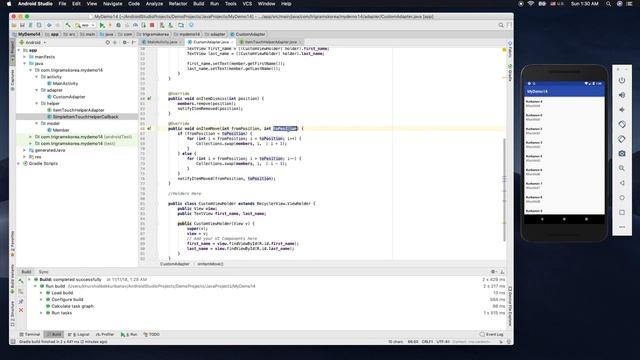
Task: Toggle the Captures side tool window
Action: 12,80
